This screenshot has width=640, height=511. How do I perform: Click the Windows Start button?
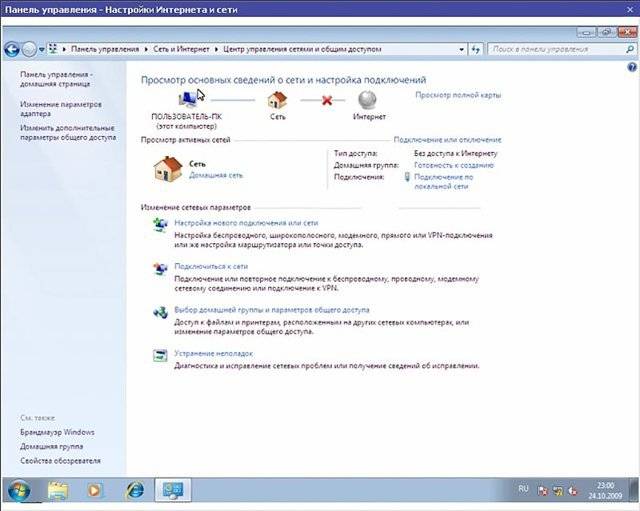coord(19,490)
